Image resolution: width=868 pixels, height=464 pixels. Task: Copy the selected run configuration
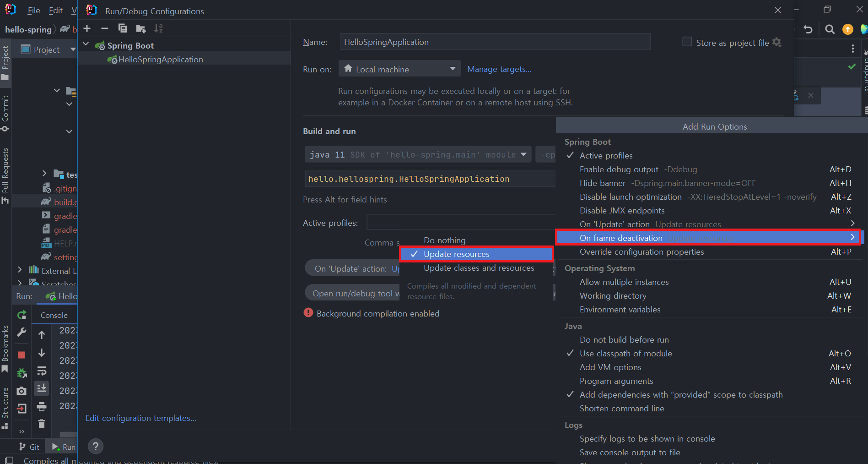point(123,28)
